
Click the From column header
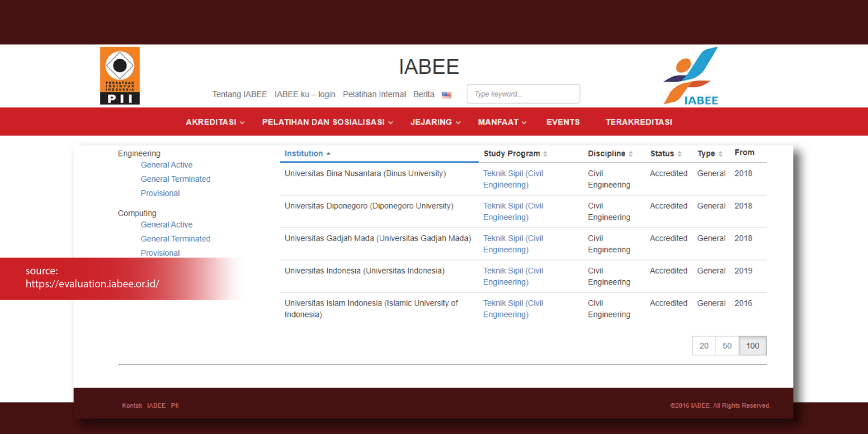coord(744,152)
